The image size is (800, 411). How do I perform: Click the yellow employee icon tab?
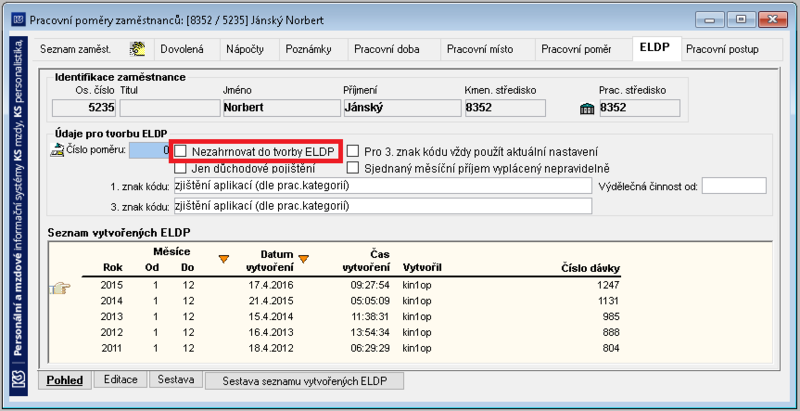(138, 49)
